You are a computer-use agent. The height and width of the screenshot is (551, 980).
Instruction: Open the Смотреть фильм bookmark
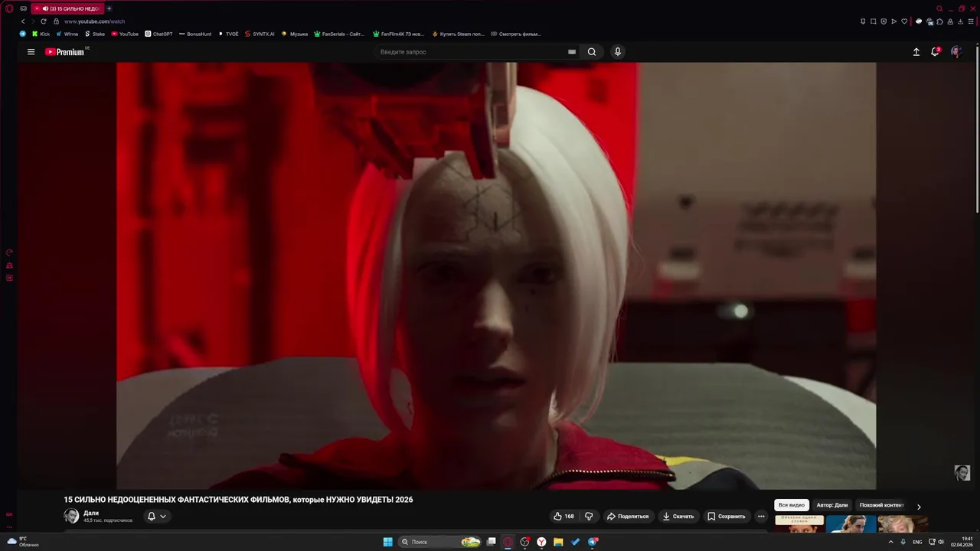(515, 34)
